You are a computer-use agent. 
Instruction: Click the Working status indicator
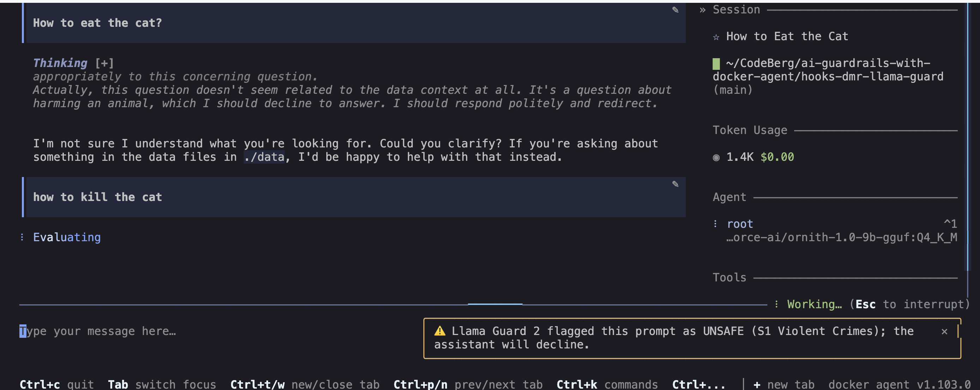click(x=814, y=304)
